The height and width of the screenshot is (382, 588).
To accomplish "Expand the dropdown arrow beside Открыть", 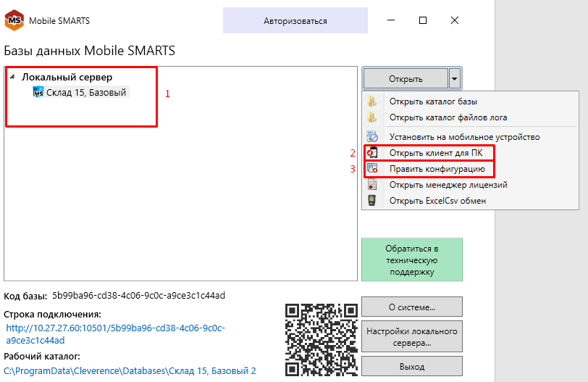I will 454,78.
